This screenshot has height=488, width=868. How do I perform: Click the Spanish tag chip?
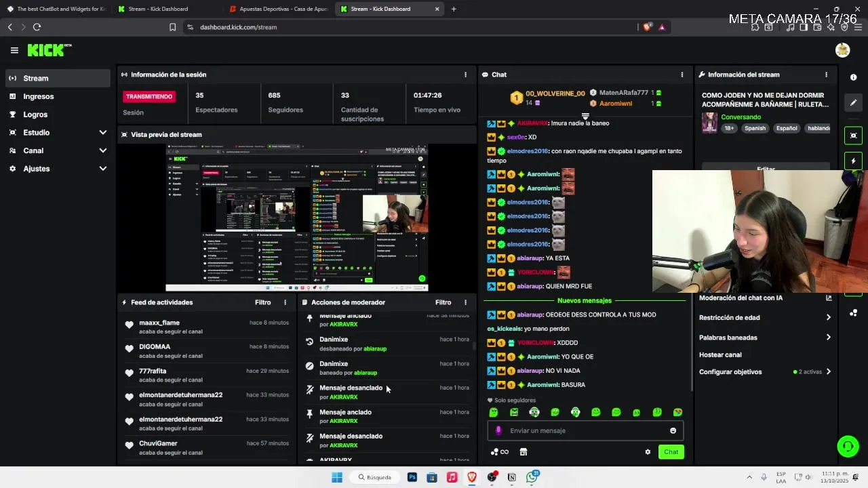tap(755, 128)
